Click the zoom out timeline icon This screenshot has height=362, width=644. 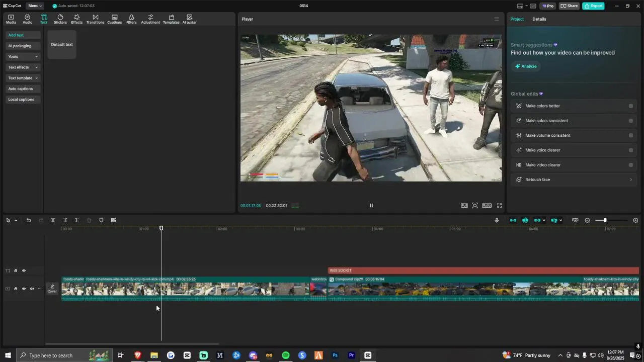coord(587,220)
